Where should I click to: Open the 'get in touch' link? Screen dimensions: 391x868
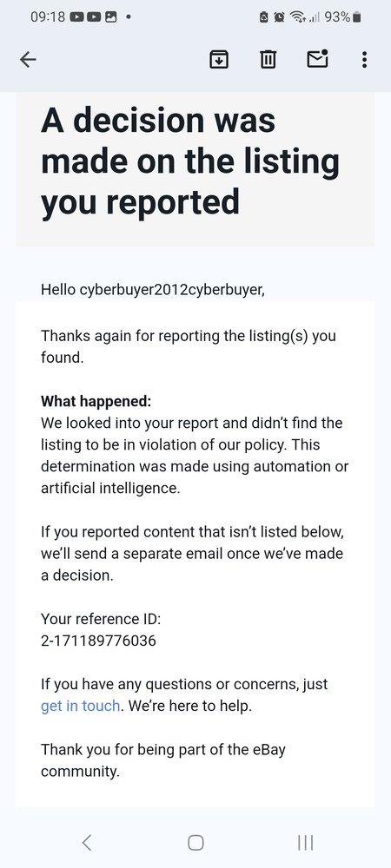[x=80, y=706]
